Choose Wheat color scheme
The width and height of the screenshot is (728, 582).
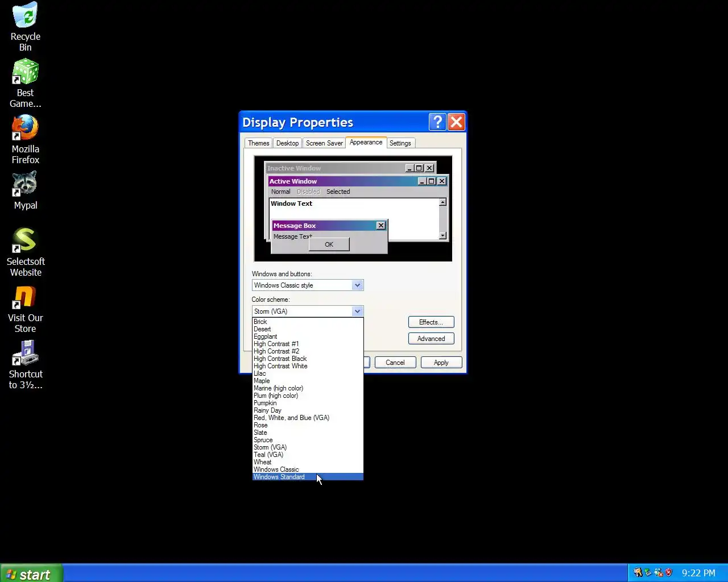pos(308,462)
